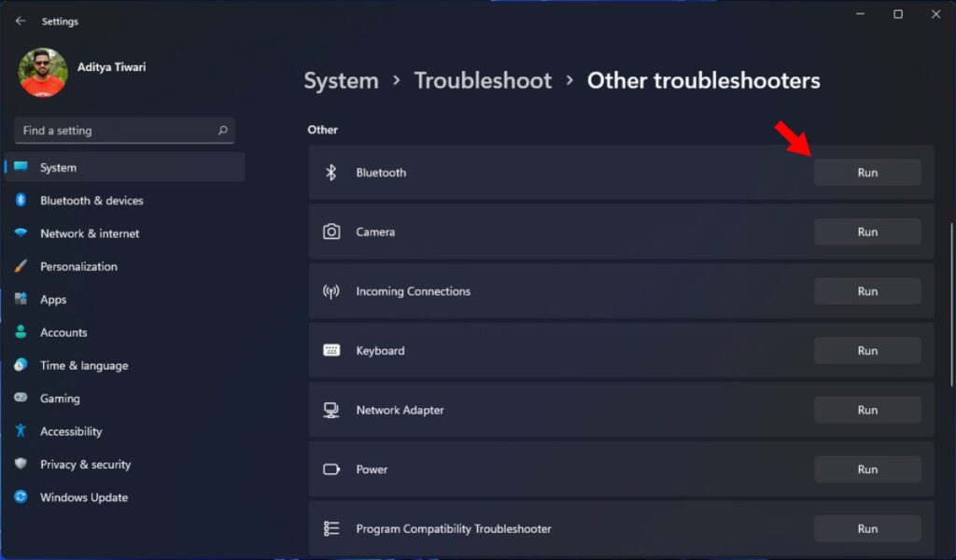Run the Network Adapter troubleshooter
Screen dimensions: 956x560
866,410
